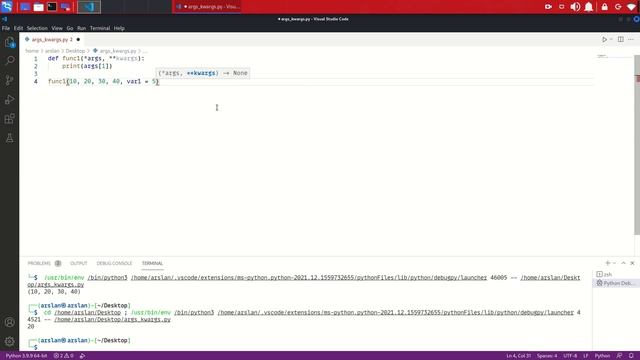The image size is (640, 360).
Task: Expand the run button dropdown arrow
Action: [x=611, y=40]
